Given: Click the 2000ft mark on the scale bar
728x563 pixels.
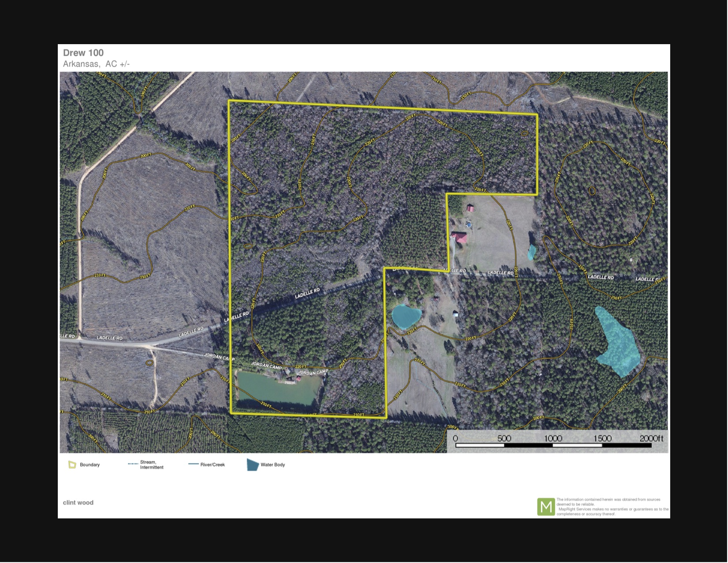Looking at the screenshot, I should (651, 438).
